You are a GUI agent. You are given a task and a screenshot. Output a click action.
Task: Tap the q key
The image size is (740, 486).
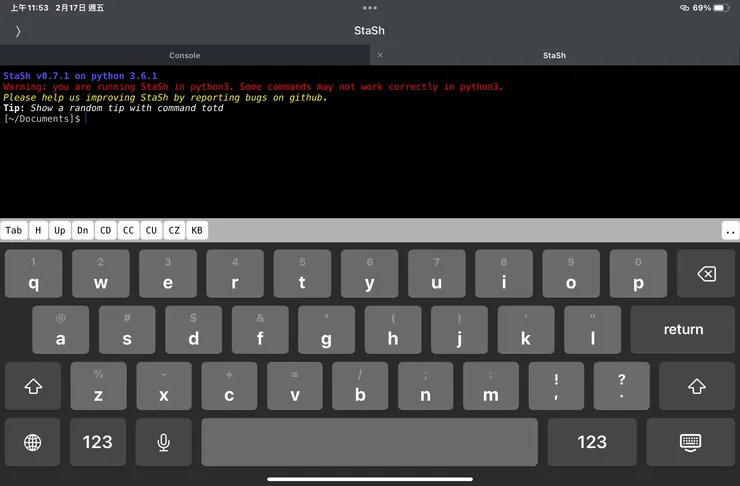(34, 274)
